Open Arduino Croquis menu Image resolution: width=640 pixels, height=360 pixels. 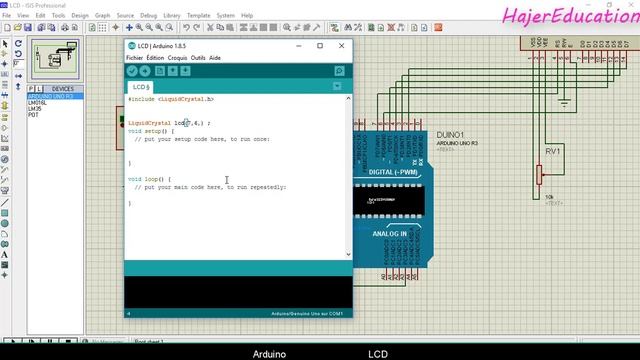click(x=177, y=58)
